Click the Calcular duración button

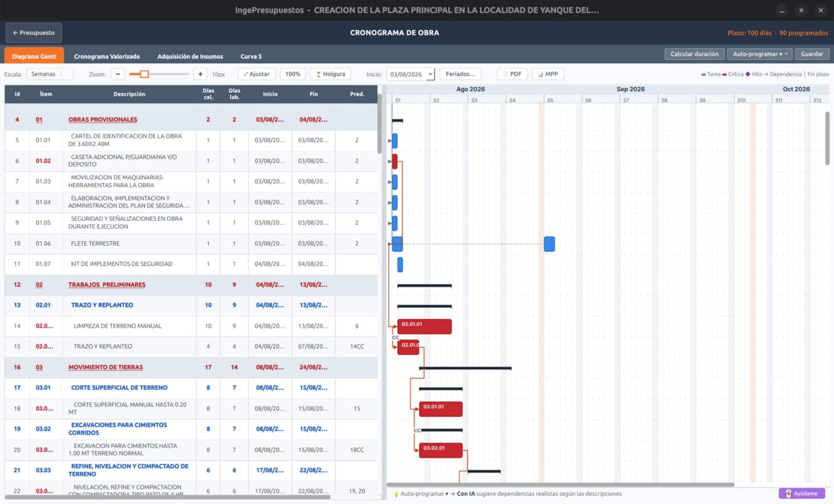[x=694, y=54]
